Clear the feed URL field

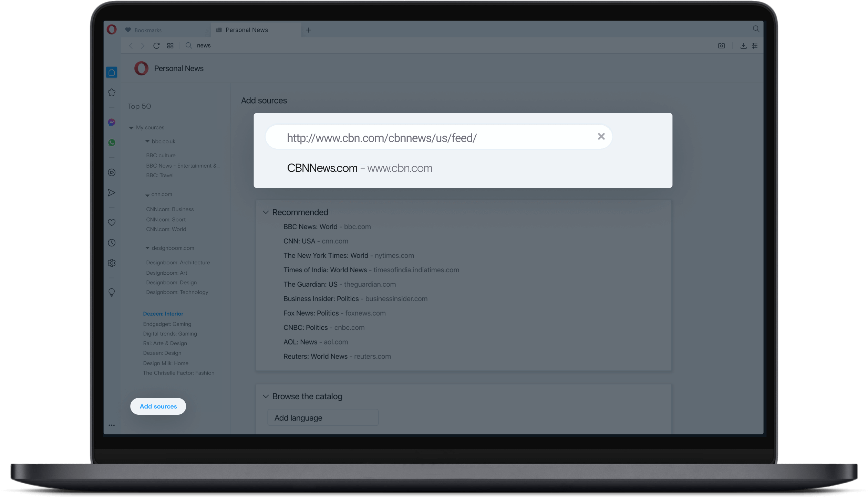tap(601, 137)
